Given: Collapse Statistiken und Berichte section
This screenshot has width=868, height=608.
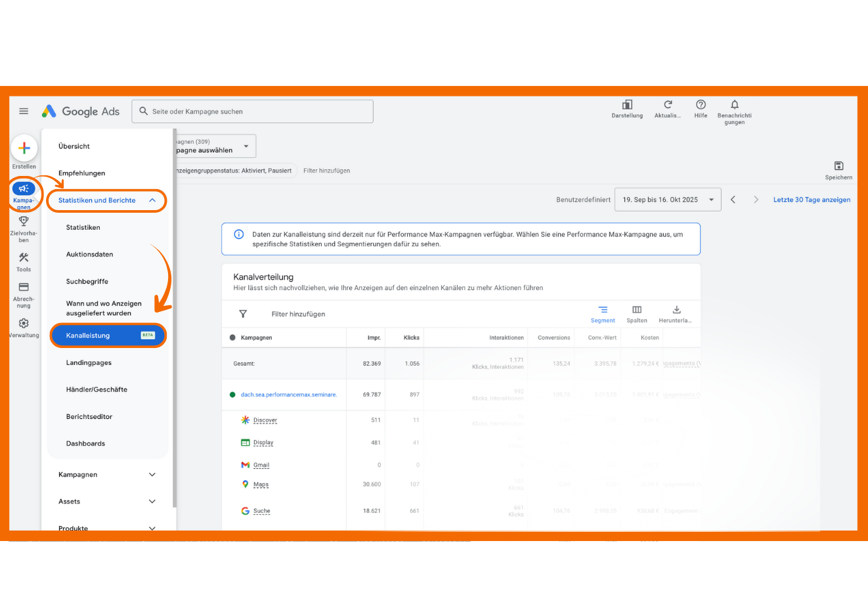Looking at the screenshot, I should point(152,200).
